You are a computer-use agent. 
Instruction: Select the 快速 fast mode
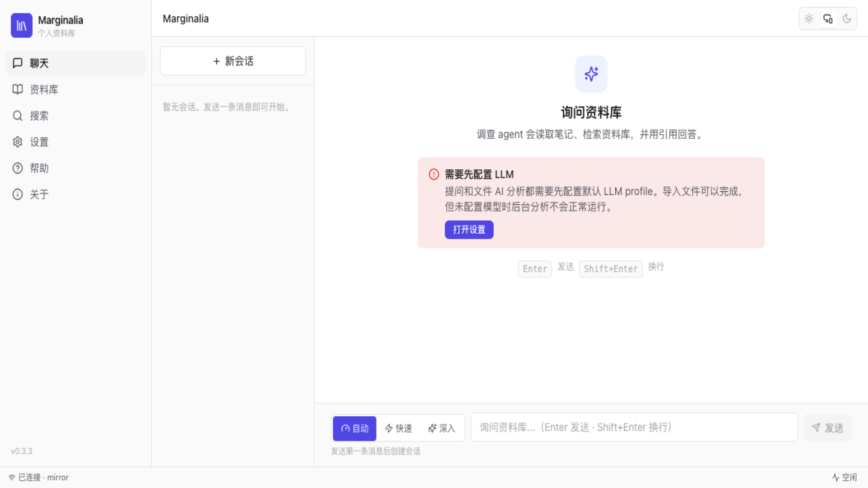tap(398, 428)
